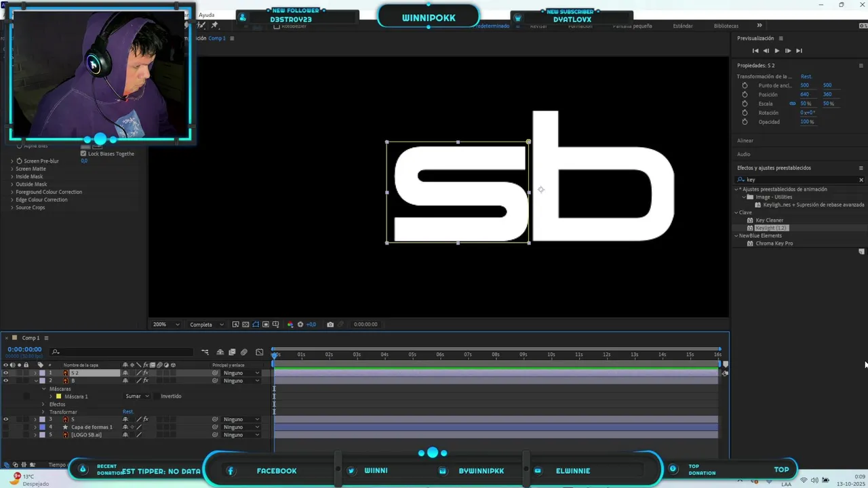The height and width of the screenshot is (488, 868).
Task: Click the reset exposure icon
Action: (300, 325)
